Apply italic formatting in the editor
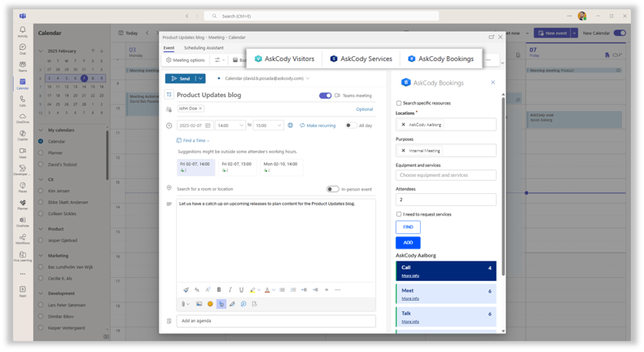 (x=230, y=290)
